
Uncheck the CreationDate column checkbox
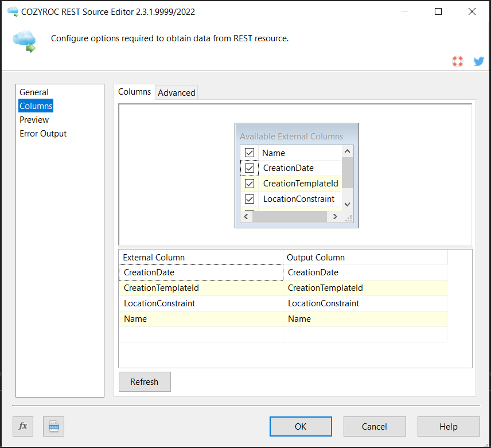pos(250,168)
